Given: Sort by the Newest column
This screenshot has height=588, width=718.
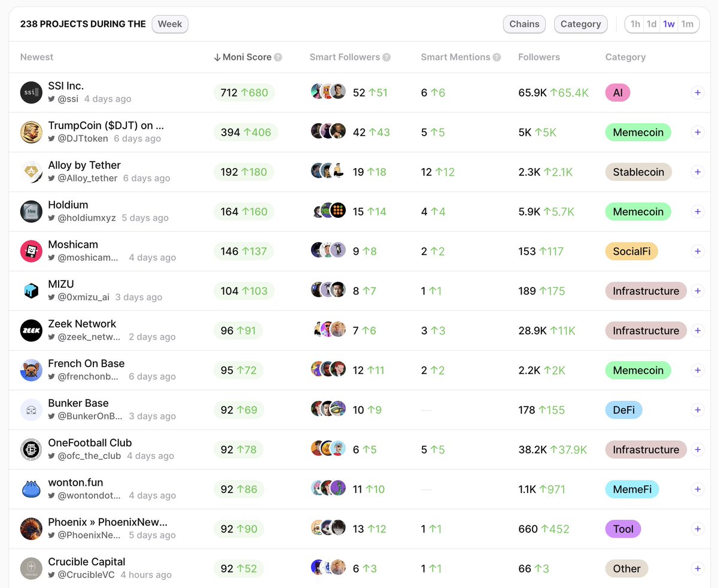Looking at the screenshot, I should [x=37, y=57].
